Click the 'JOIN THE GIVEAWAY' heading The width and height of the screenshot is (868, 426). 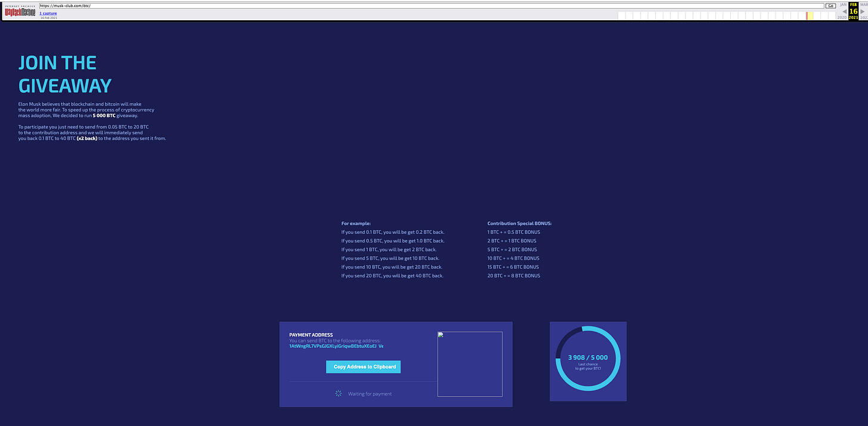point(65,74)
